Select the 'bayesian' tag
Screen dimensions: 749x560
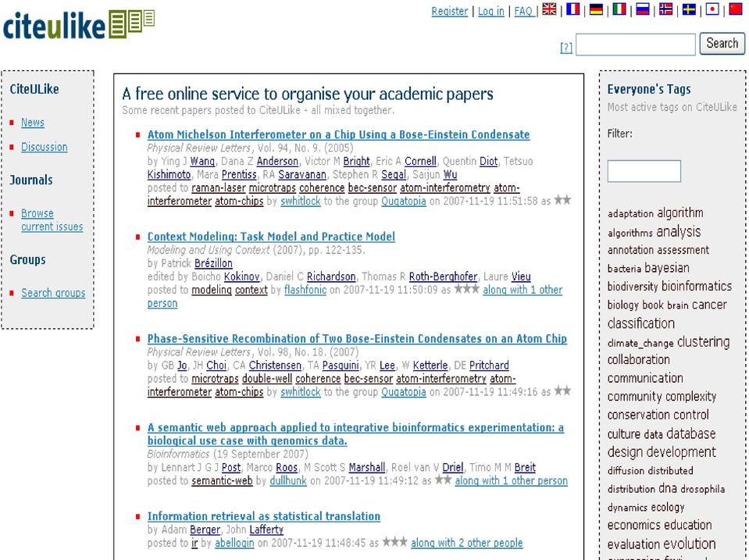coord(667,268)
